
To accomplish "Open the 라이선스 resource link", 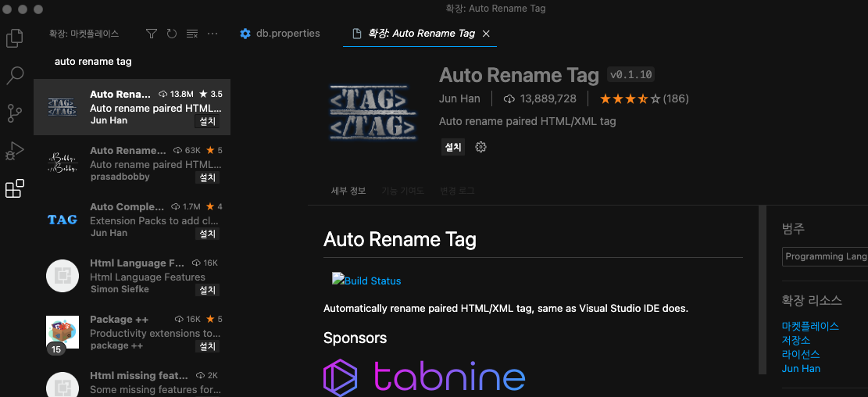I will click(801, 354).
